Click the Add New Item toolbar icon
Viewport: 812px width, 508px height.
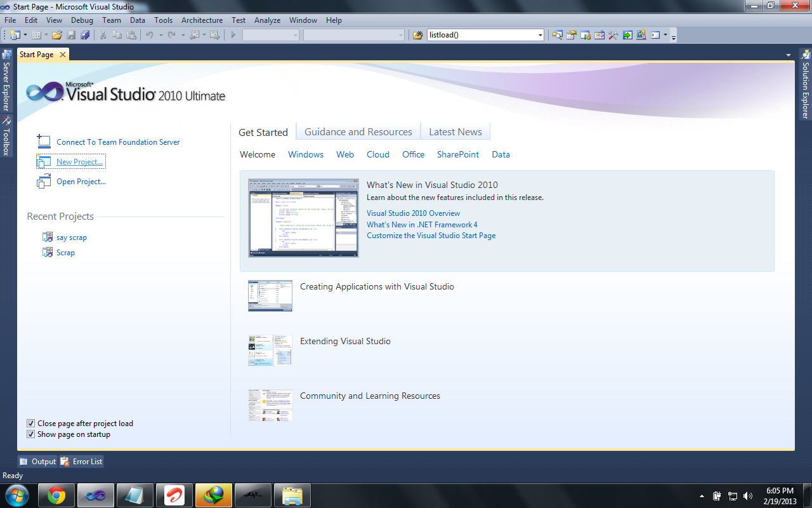pyautogui.click(x=36, y=35)
